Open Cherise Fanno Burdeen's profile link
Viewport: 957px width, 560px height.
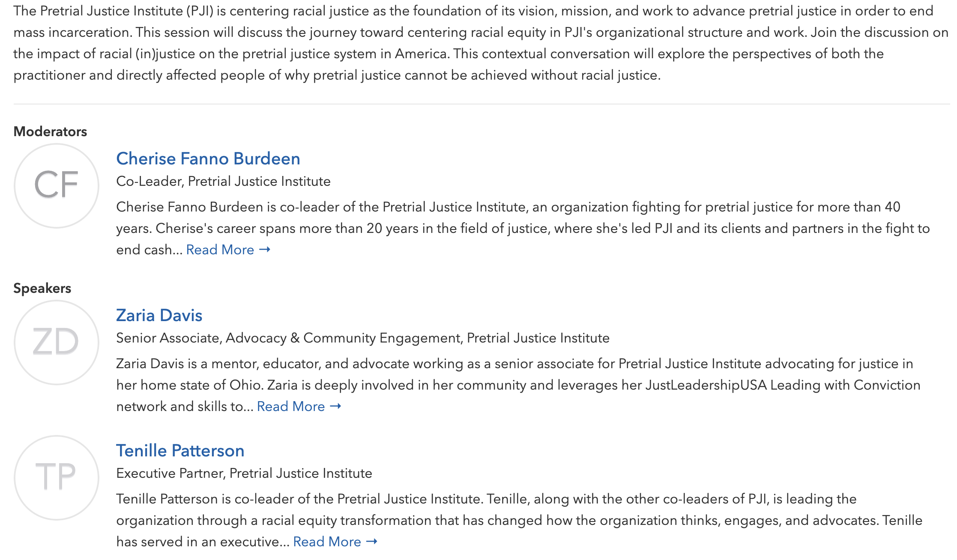coord(208,158)
